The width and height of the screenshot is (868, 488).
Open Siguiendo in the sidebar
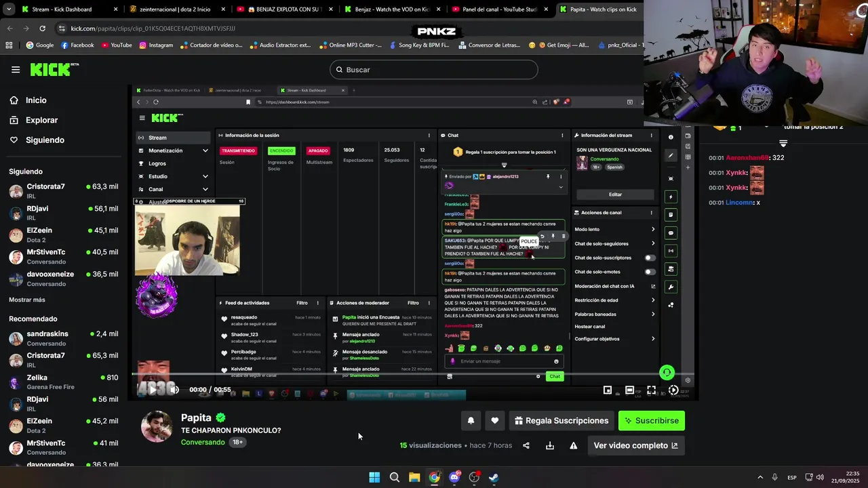pyautogui.click(x=45, y=140)
